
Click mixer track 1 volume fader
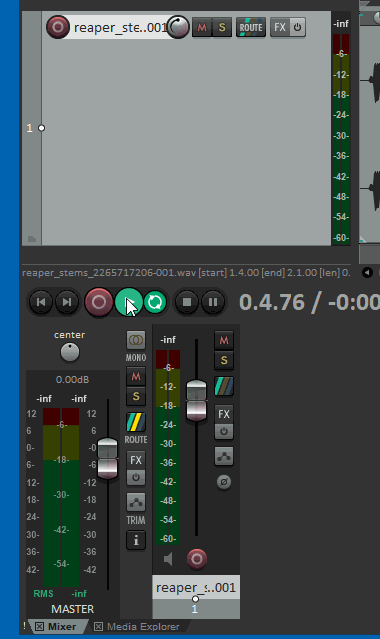196,400
